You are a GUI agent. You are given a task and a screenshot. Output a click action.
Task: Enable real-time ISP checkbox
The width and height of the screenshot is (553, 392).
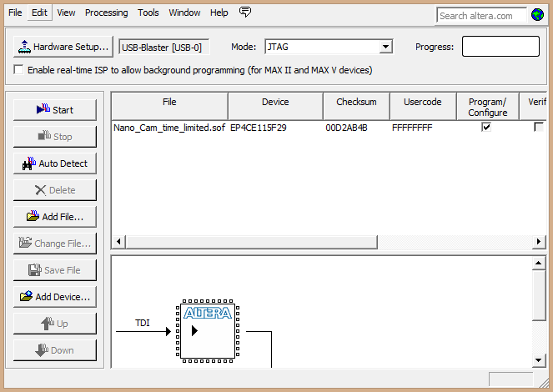[19, 70]
